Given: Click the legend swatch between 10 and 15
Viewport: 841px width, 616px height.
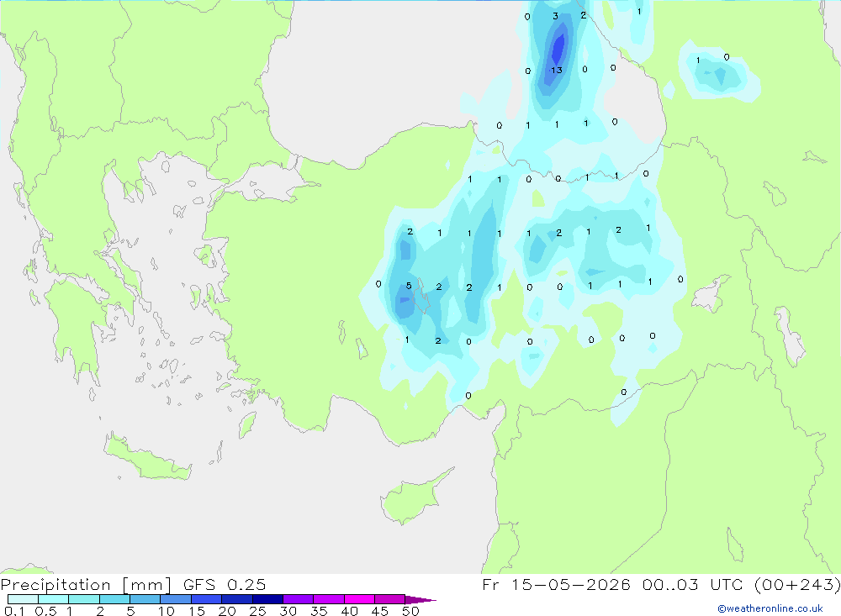Looking at the screenshot, I should click(176, 599).
